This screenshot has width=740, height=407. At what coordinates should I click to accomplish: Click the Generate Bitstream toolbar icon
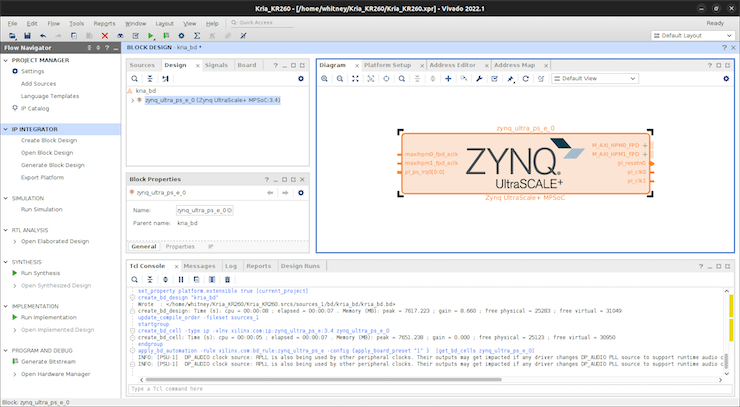click(166, 36)
